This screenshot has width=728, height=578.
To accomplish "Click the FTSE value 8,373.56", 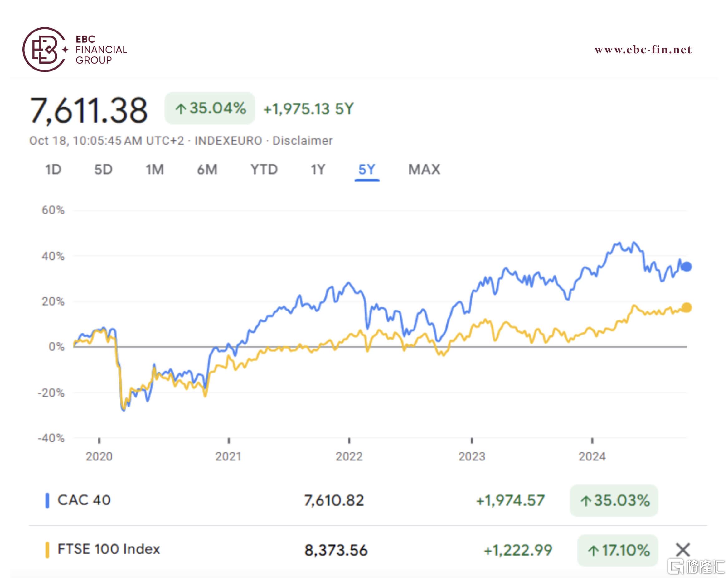I will [x=336, y=550].
